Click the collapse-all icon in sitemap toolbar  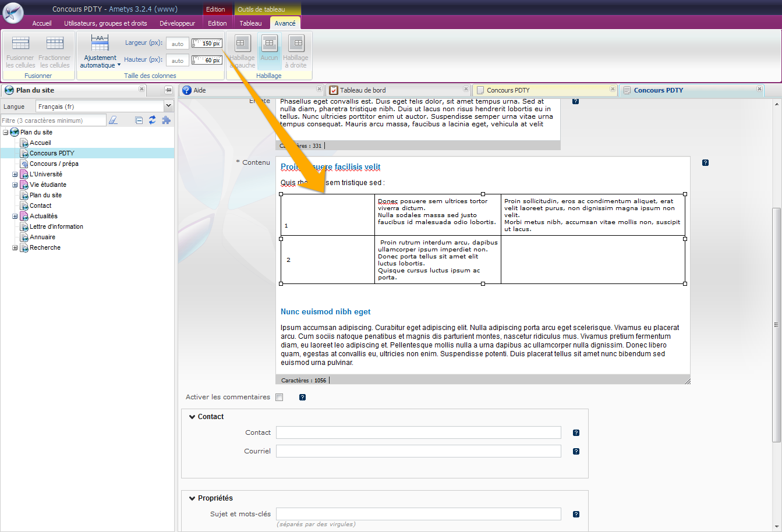[139, 120]
